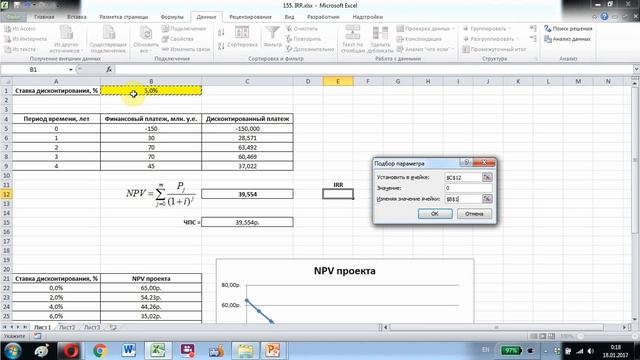Select the discount rate cell 5,0%

tap(151, 91)
